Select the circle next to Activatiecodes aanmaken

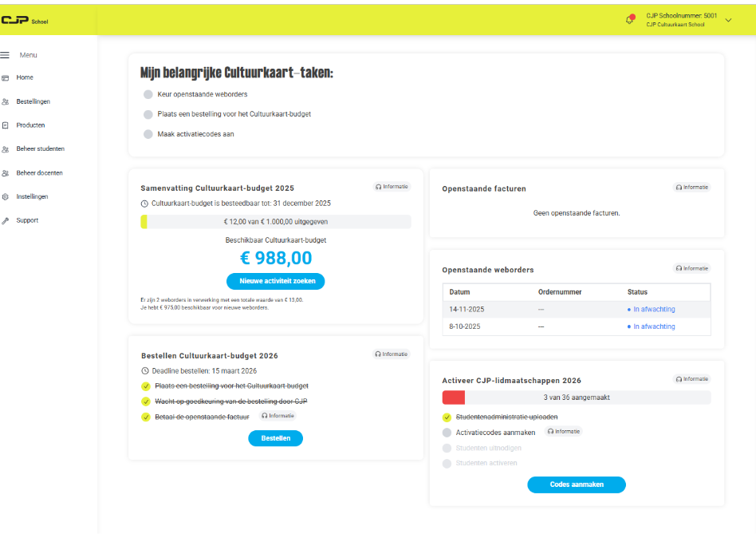pyautogui.click(x=447, y=432)
